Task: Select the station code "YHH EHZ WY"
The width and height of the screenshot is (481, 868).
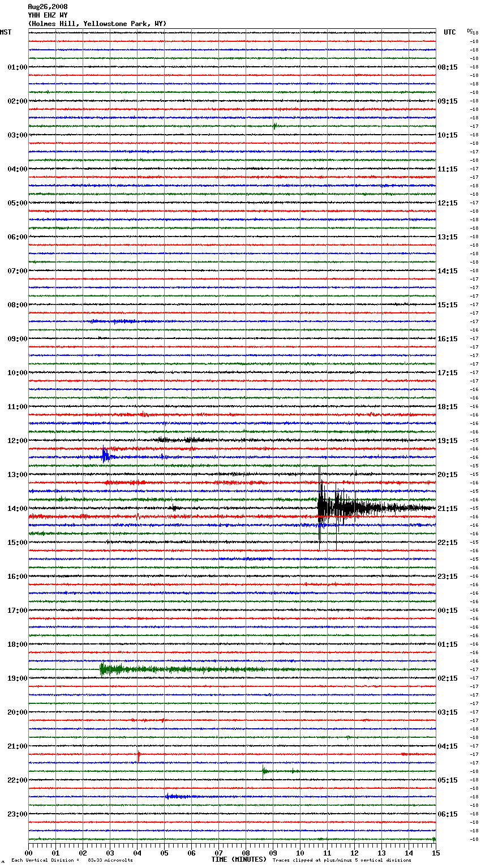Action: click(x=48, y=15)
